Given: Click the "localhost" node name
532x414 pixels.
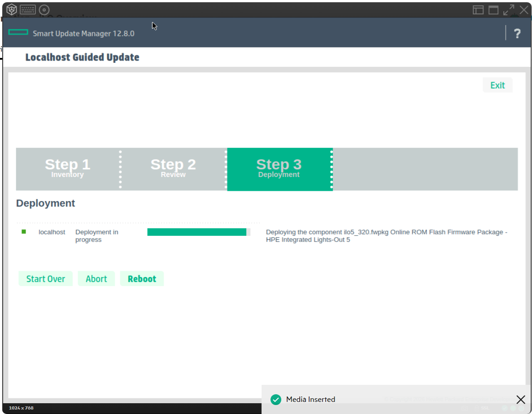Looking at the screenshot, I should click(x=52, y=232).
